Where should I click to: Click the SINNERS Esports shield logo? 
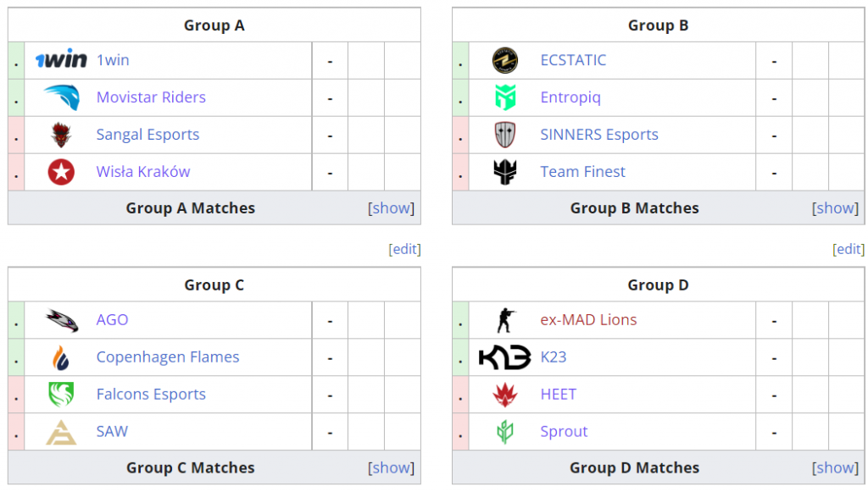[505, 135]
